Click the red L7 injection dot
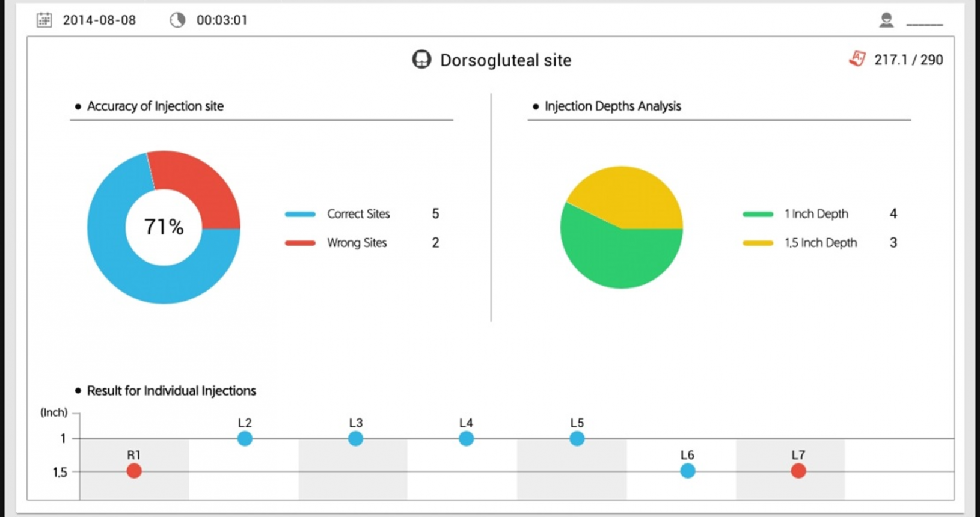980x517 pixels. 798,471
